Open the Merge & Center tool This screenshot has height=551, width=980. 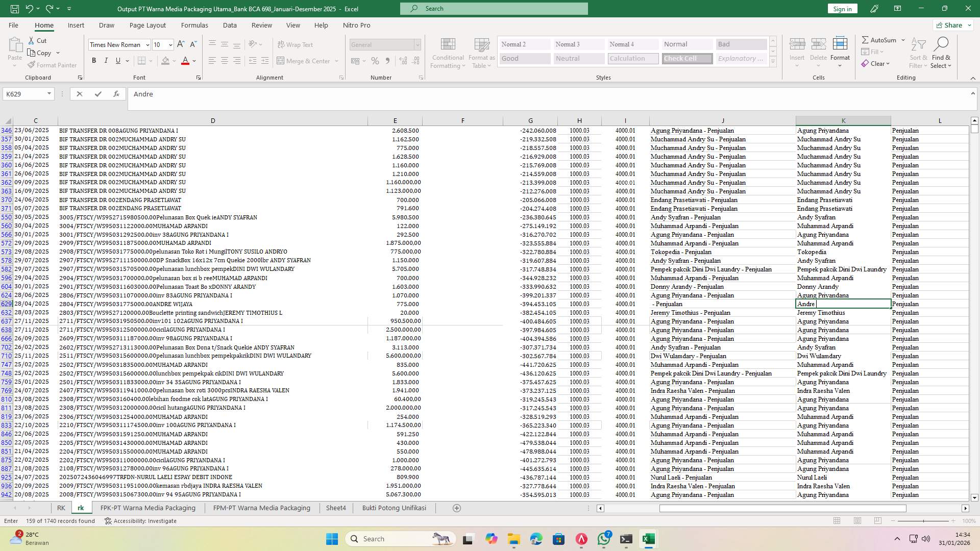tap(305, 61)
